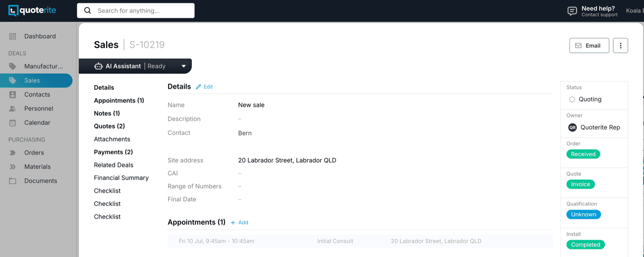Open the Fri 10 Jul Initial Consult appointment
This screenshot has width=644, height=257.
pos(360,241)
